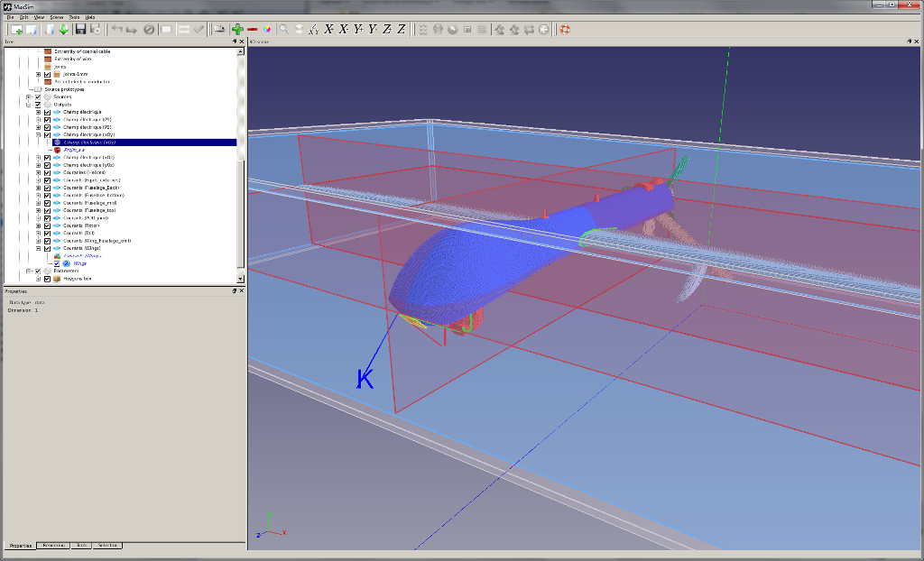Click tree scrollbar up arrow
924x561 pixels.
pyautogui.click(x=240, y=51)
